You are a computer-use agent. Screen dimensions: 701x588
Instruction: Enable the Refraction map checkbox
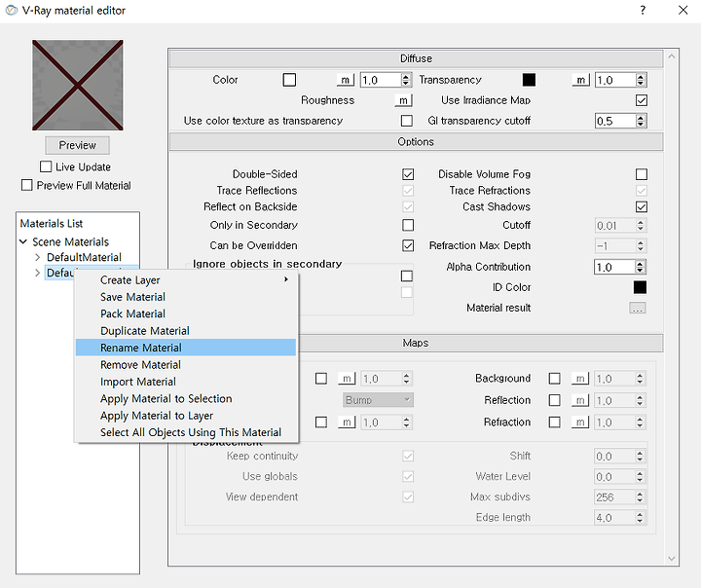click(554, 423)
